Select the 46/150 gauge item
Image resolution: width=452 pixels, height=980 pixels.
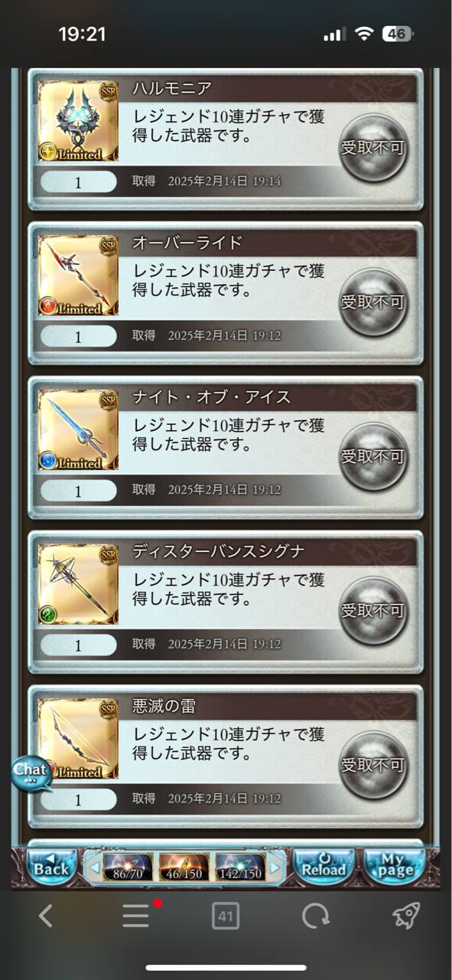pos(184,867)
